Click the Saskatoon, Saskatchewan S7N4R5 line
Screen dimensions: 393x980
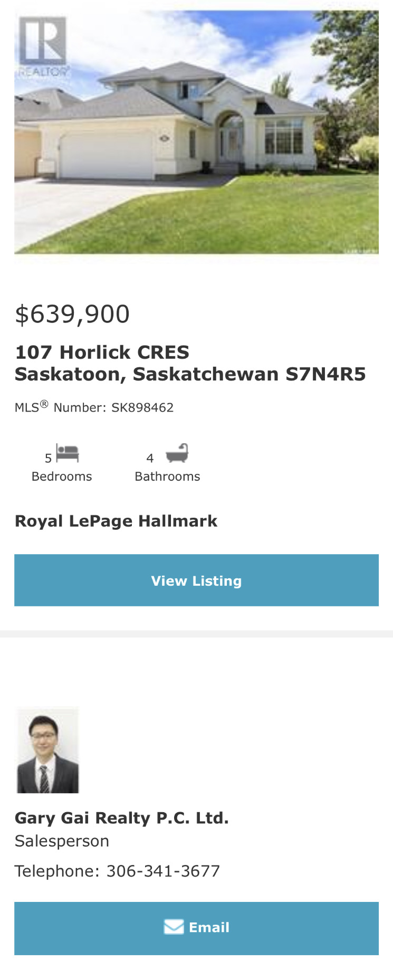click(x=190, y=374)
